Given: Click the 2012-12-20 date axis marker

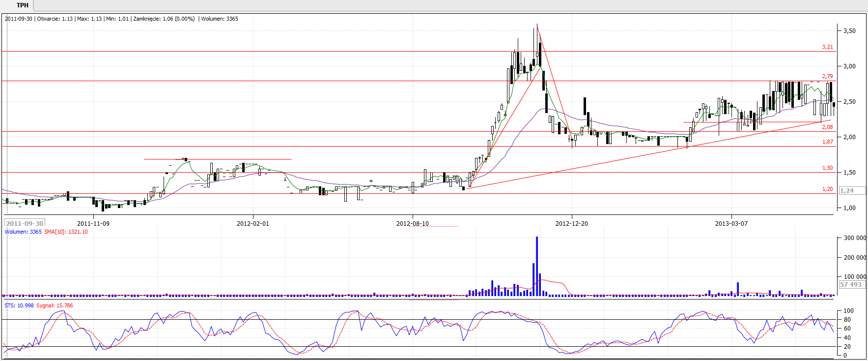Looking at the screenshot, I should tap(571, 224).
